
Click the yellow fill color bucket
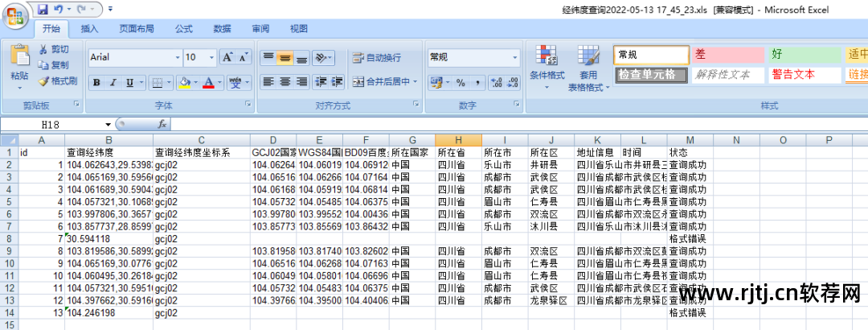pyautogui.click(x=184, y=82)
